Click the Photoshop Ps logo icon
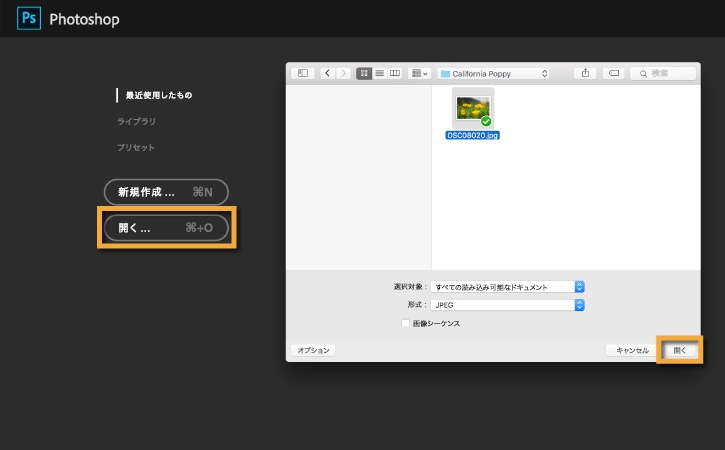Viewport: 725px width, 450px height. [29, 18]
